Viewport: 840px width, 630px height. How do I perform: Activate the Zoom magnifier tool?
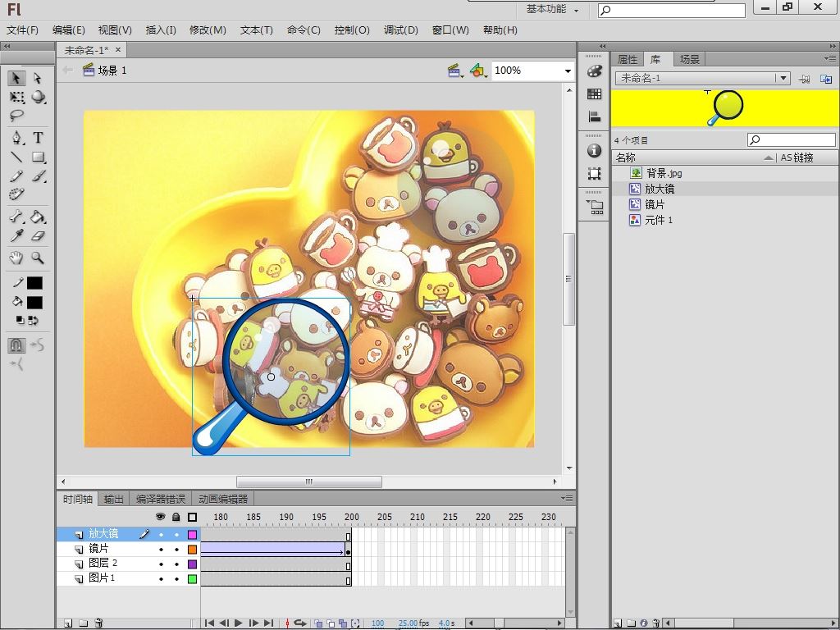click(38, 258)
